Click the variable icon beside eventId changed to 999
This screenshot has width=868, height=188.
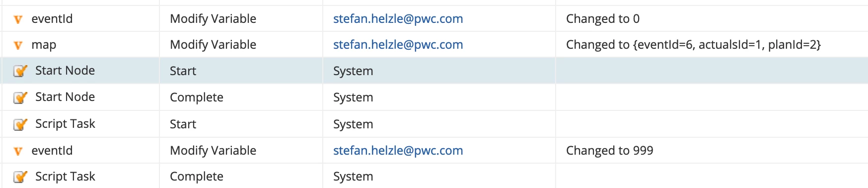pos(18,151)
